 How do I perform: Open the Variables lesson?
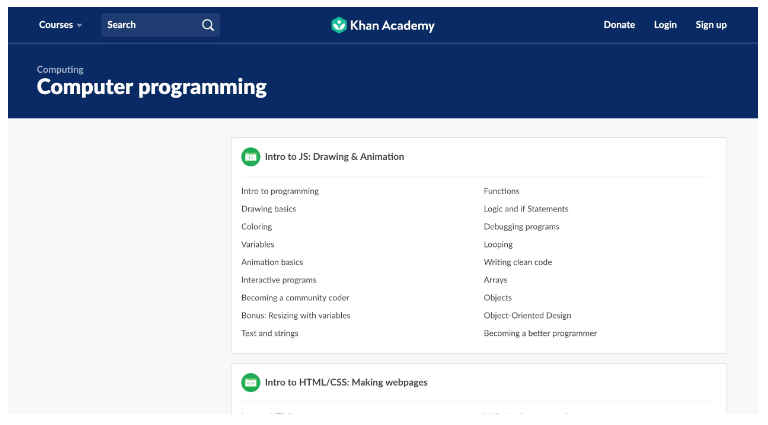click(x=258, y=244)
